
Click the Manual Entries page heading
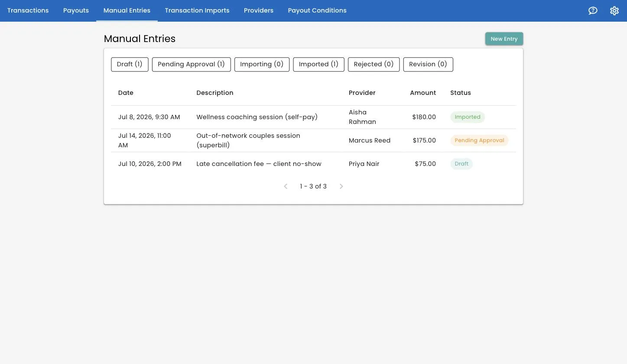pos(140,39)
